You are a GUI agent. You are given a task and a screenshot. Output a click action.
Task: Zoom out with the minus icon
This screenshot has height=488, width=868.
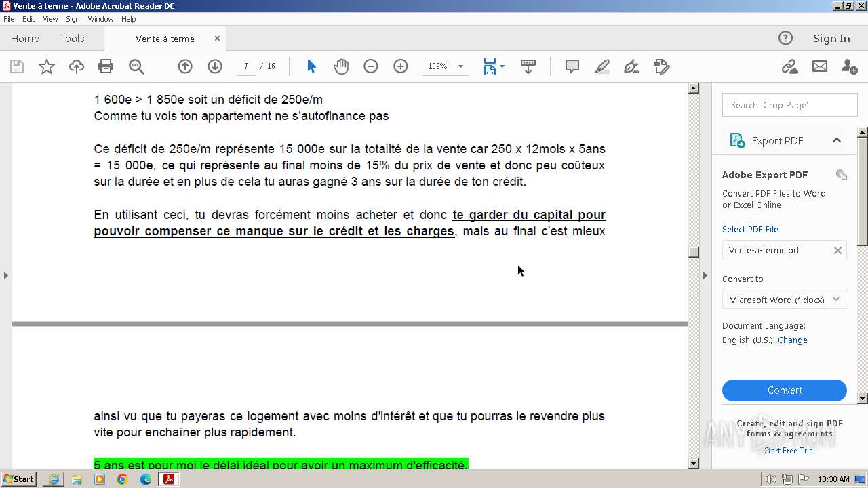coord(371,66)
